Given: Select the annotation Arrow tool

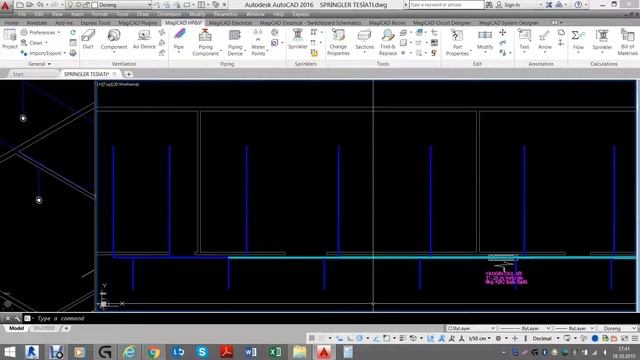Looking at the screenshot, I should 544,40.
